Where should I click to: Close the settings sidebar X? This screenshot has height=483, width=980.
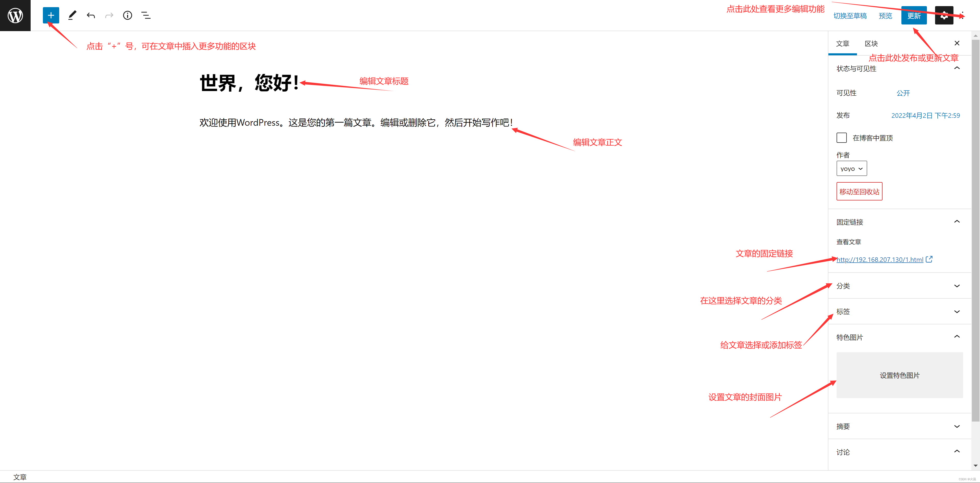click(x=957, y=43)
